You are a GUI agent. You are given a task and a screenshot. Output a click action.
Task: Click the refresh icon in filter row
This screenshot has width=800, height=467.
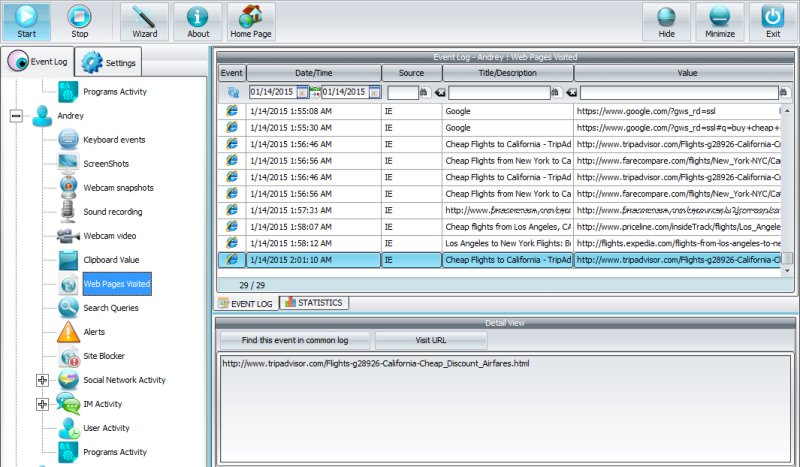tap(233, 92)
